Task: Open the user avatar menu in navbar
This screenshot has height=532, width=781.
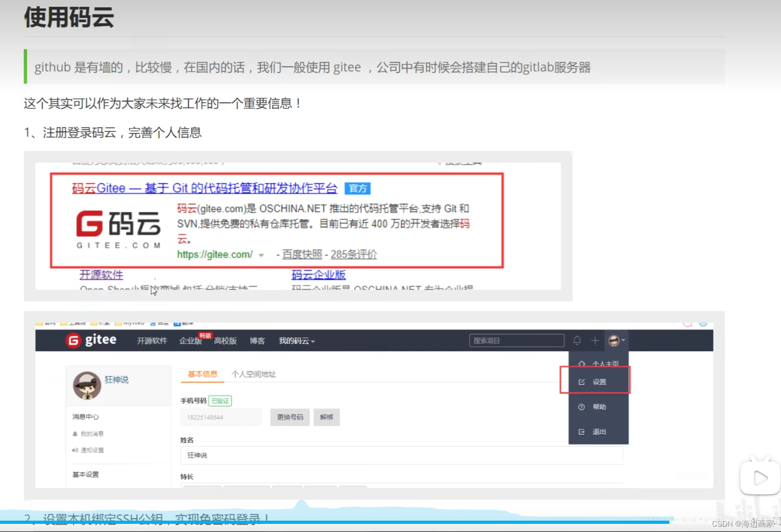Action: pyautogui.click(x=616, y=341)
